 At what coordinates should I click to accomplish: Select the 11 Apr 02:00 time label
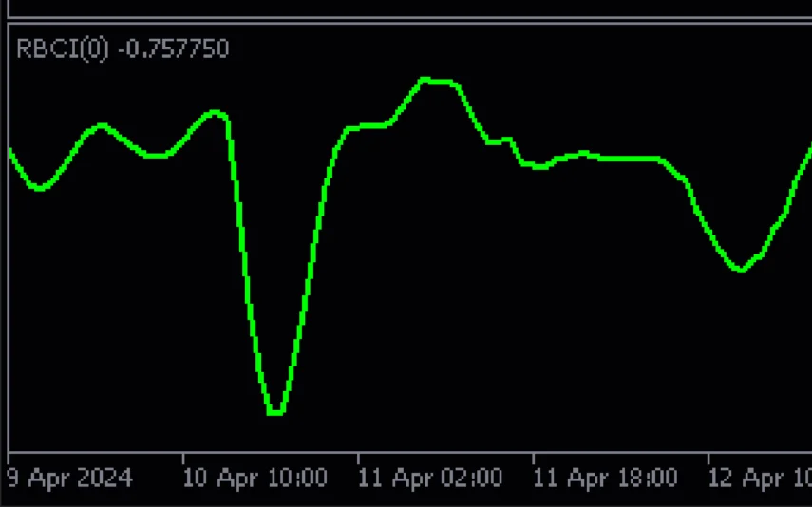click(429, 477)
